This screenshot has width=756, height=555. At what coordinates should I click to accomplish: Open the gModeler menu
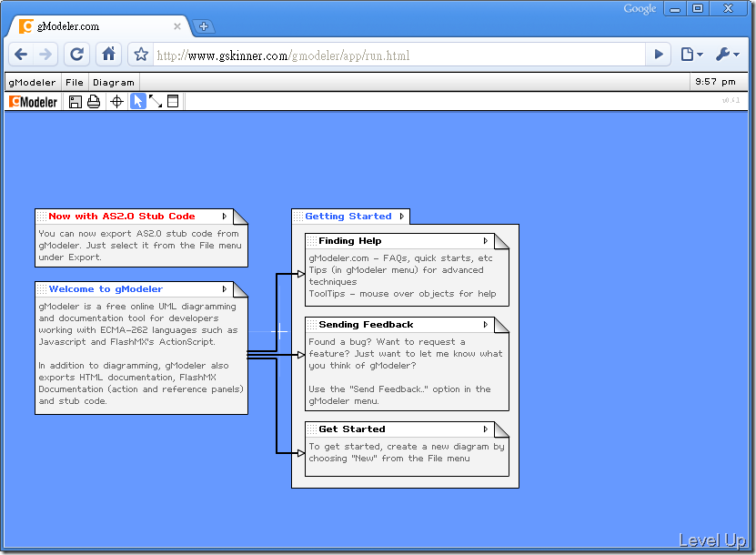(33, 83)
